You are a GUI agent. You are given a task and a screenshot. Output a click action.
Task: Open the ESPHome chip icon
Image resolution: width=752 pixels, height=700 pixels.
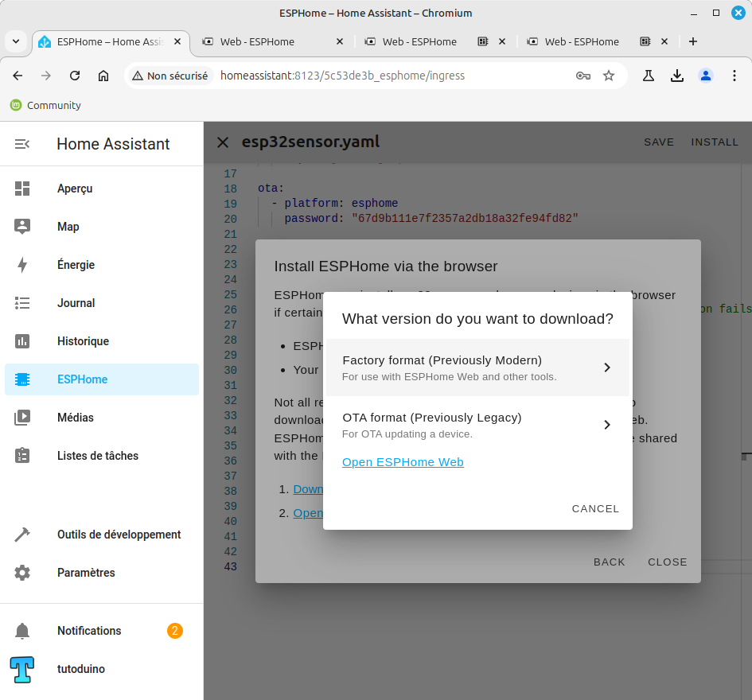click(x=22, y=379)
